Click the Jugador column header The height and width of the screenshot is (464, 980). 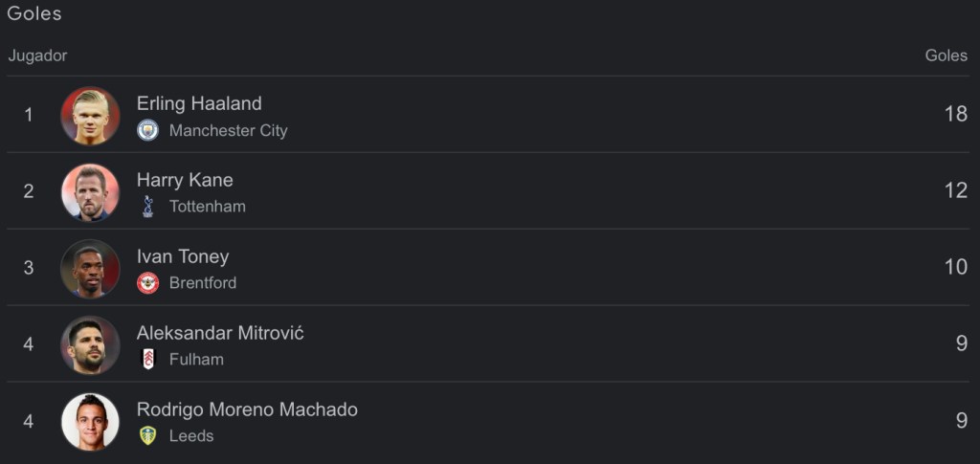point(38,55)
